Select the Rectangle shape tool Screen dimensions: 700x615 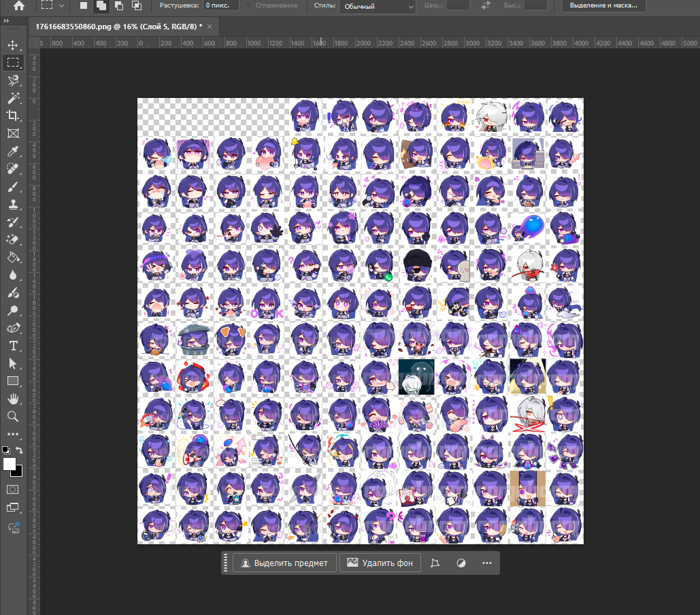click(x=13, y=381)
